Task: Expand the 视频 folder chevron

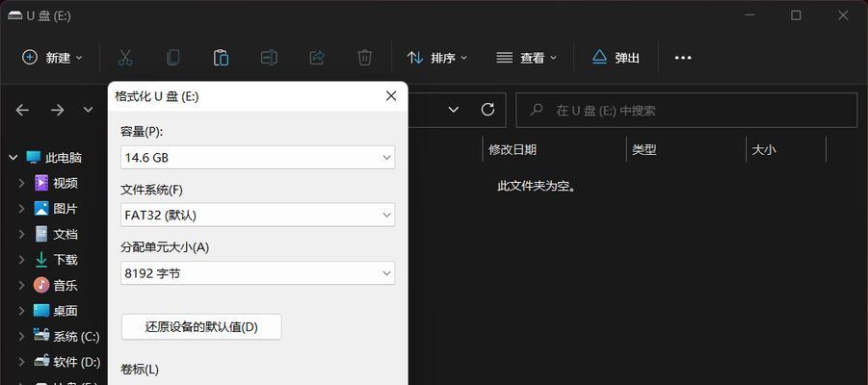Action: point(21,183)
